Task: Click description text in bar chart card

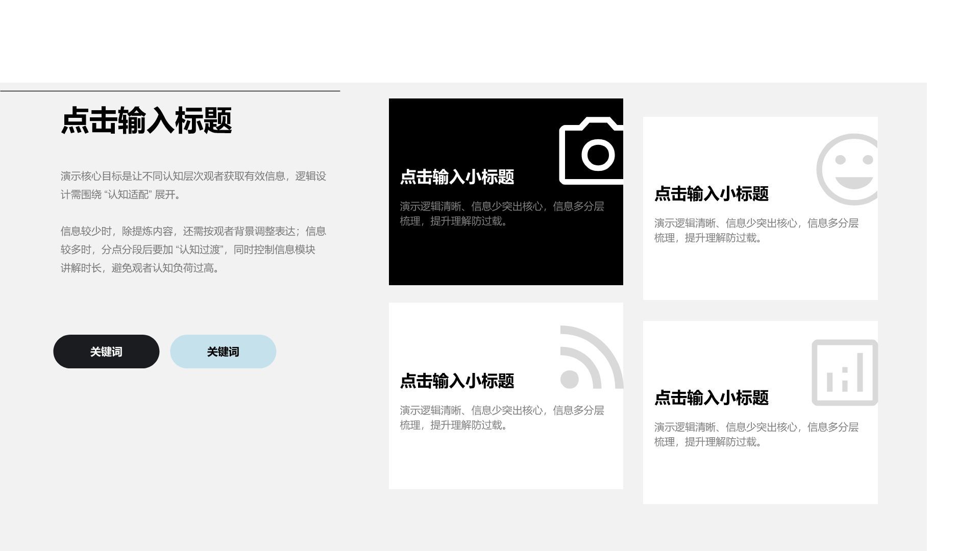Action: [756, 435]
